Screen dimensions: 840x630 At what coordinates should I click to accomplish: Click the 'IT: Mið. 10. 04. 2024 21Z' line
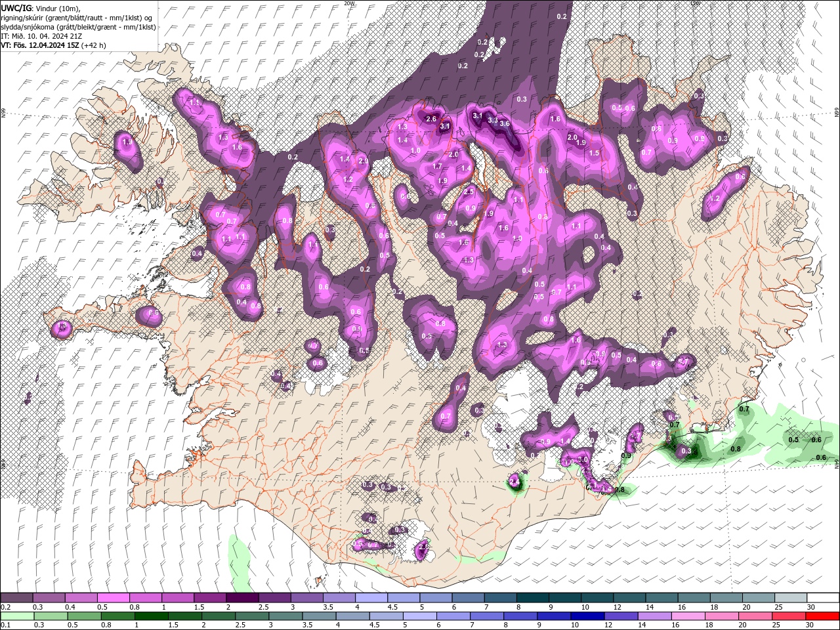[x=41, y=36]
